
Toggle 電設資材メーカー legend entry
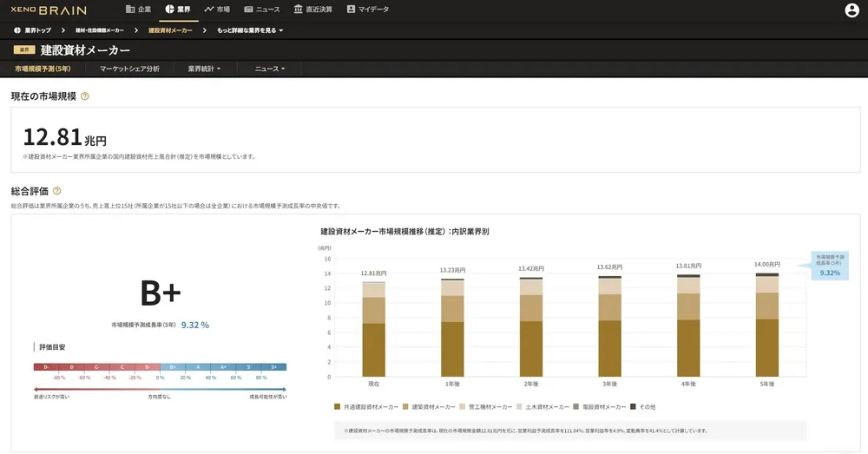[600, 407]
